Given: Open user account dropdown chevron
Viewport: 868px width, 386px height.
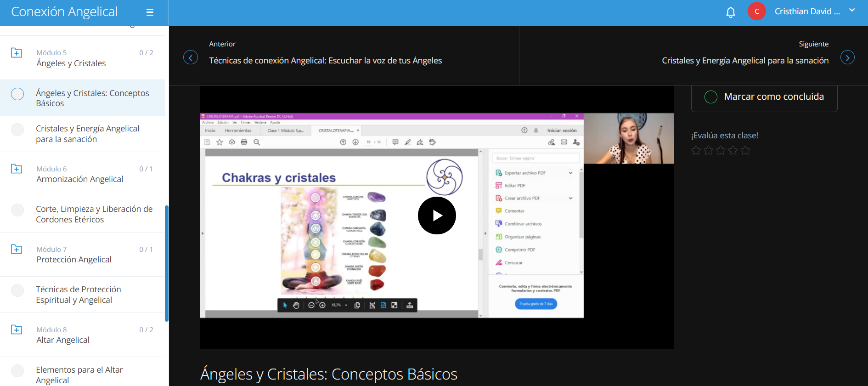Looking at the screenshot, I should point(852,10).
